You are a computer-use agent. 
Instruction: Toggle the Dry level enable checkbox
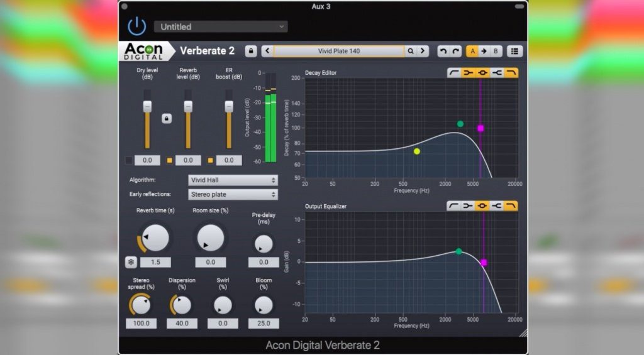tap(128, 160)
